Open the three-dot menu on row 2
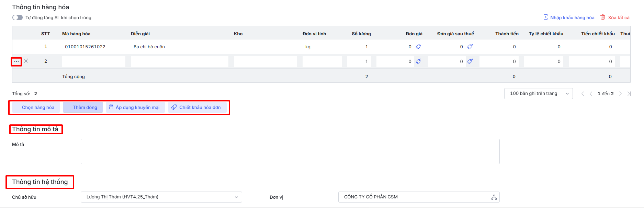644x208 pixels. (16, 61)
